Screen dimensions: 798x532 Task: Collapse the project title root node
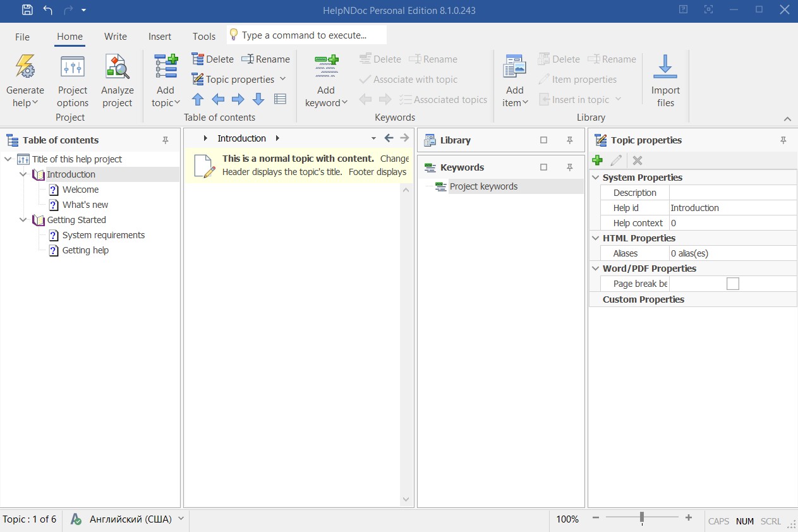(x=8, y=159)
